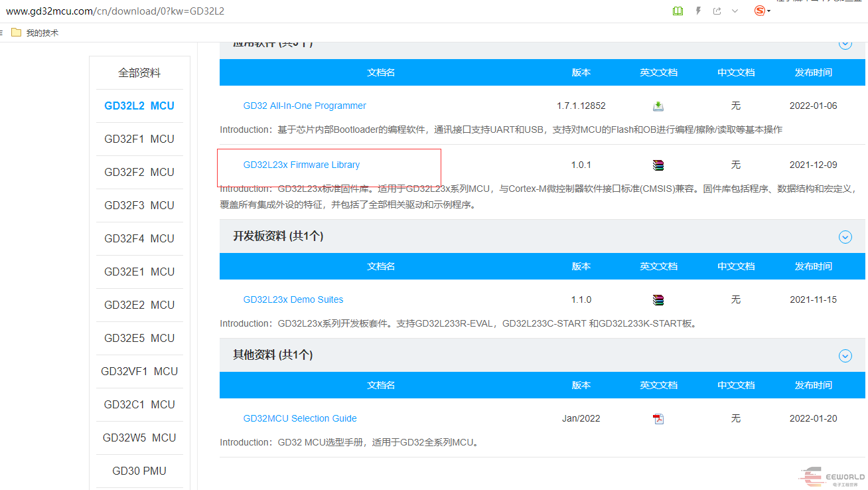The width and height of the screenshot is (868, 490).
Task: Click the share icon in address bar
Action: pos(717,11)
